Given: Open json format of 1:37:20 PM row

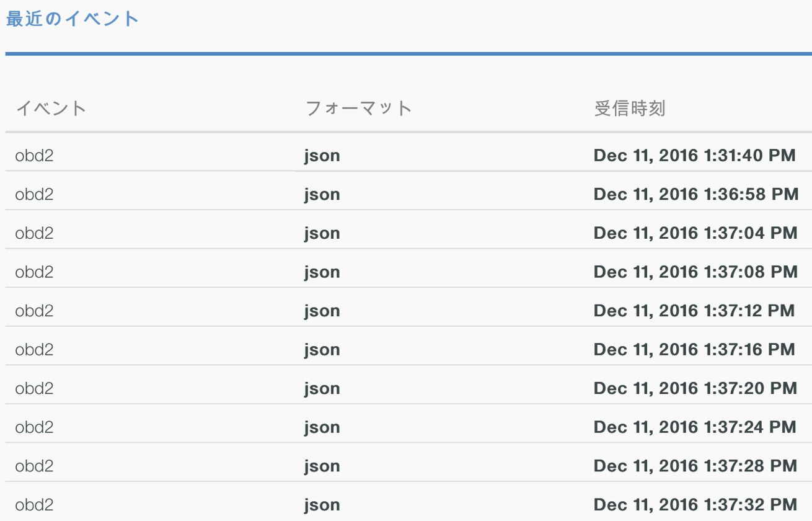Looking at the screenshot, I should point(322,390).
